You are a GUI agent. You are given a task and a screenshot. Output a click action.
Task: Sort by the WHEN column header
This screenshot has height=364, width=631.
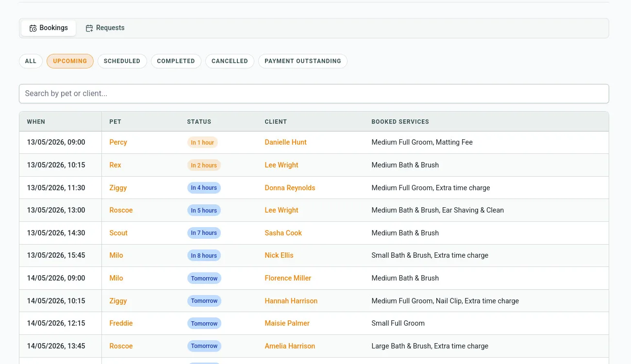36,122
